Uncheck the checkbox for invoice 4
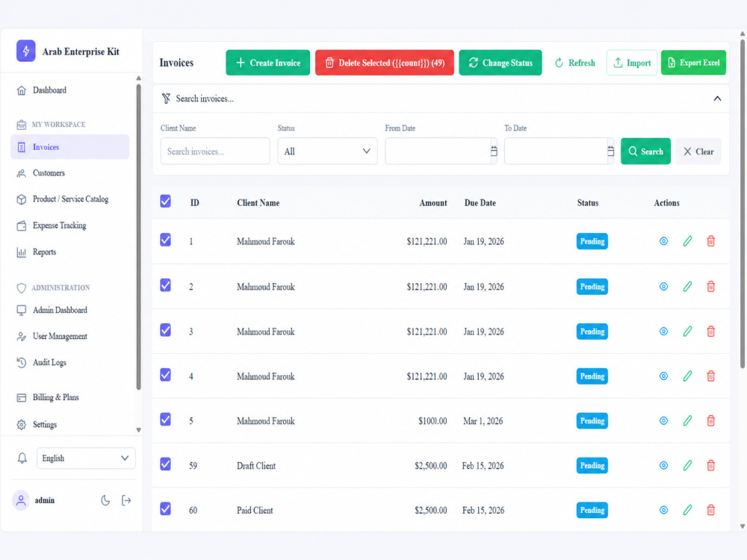The height and width of the screenshot is (560, 747). (x=165, y=375)
